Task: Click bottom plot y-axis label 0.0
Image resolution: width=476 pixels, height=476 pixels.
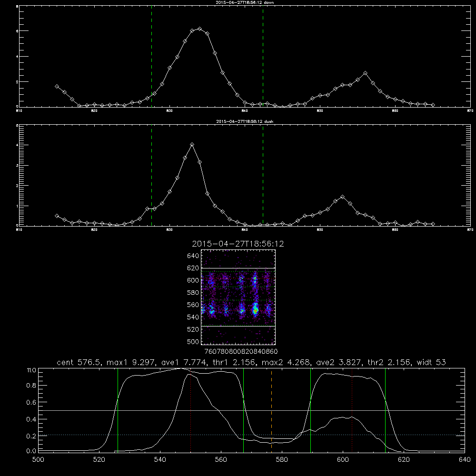Action: (31, 451)
